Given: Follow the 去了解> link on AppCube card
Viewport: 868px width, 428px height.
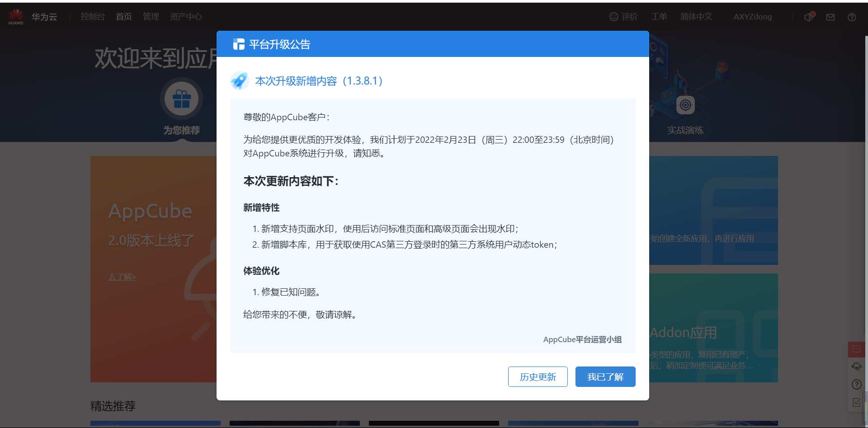Looking at the screenshot, I should (x=122, y=277).
